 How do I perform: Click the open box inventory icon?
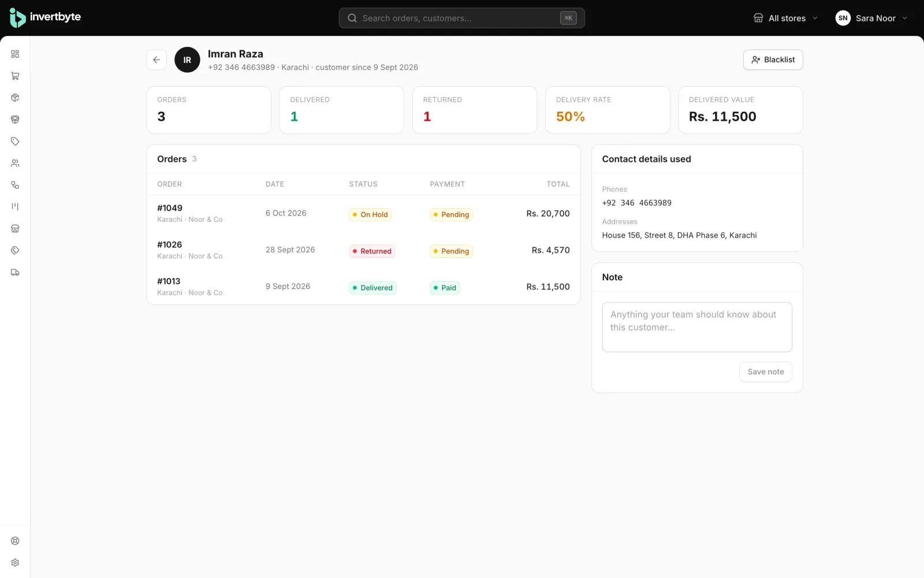pyautogui.click(x=15, y=119)
